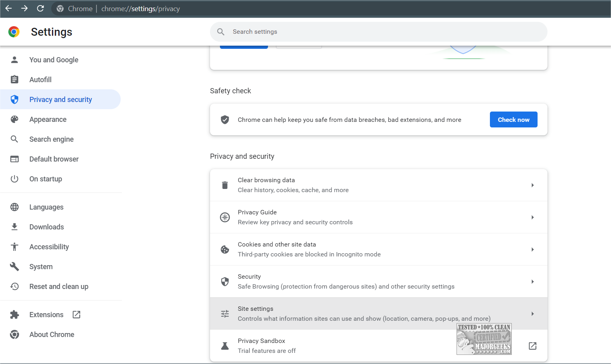This screenshot has height=364, width=611.
Task: Open Reset and clean up section
Action: (60, 286)
